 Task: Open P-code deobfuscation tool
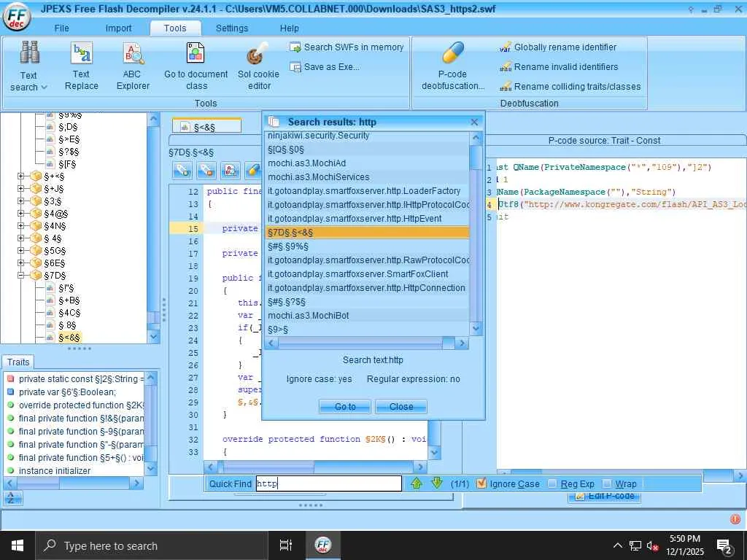(452, 66)
